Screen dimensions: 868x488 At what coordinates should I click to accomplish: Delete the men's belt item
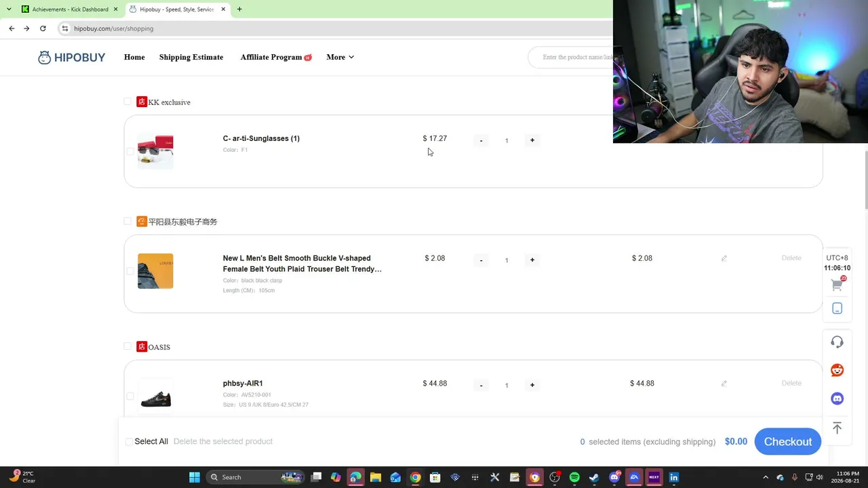791,258
